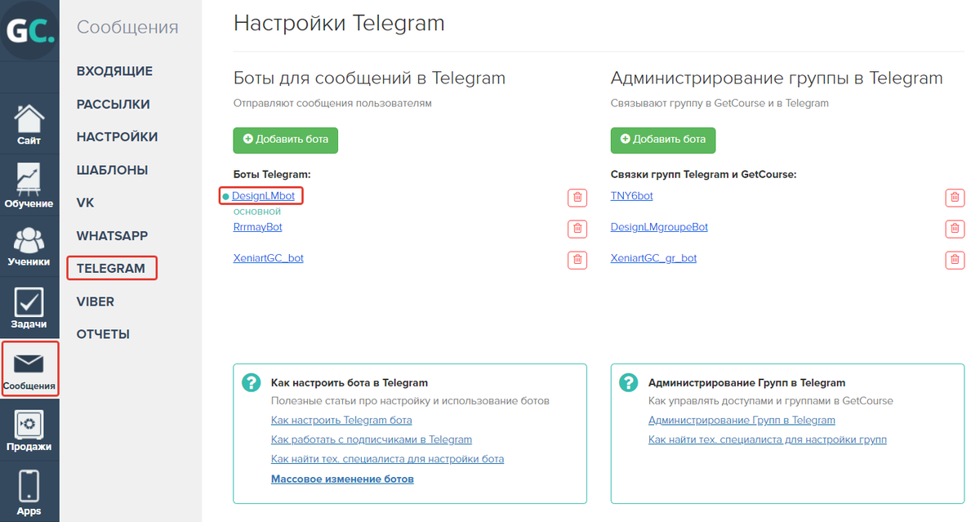Go to ВХОДЯЩИЕ menu item

pyautogui.click(x=114, y=71)
